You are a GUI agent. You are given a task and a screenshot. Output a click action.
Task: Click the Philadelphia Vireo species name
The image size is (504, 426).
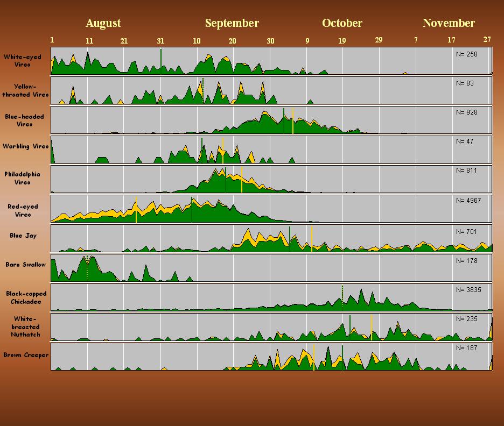click(x=25, y=178)
